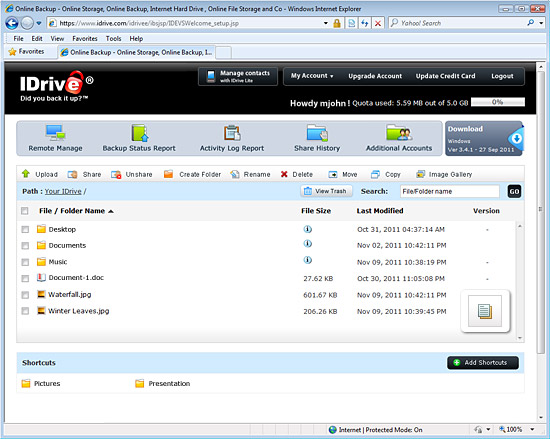The height and width of the screenshot is (439, 550).
Task: Toggle the select-all checkbox in header
Action: point(25,211)
